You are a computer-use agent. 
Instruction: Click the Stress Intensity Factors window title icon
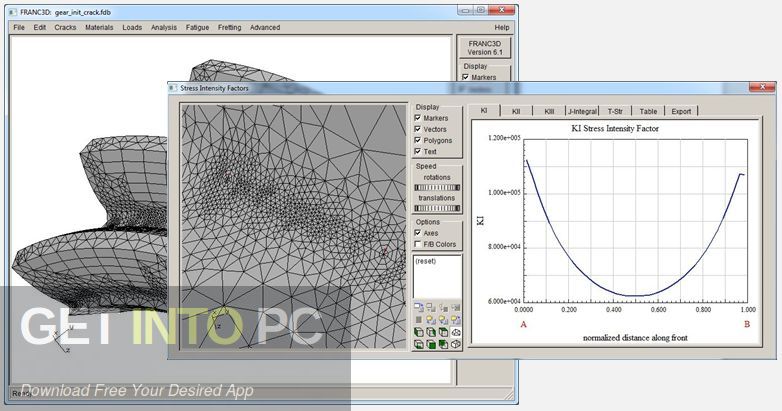pos(173,88)
